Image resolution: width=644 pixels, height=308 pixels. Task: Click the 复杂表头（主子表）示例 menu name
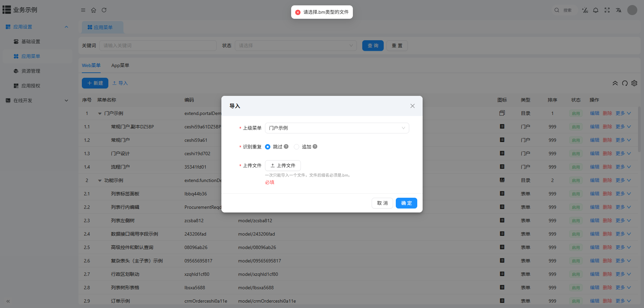[137, 261]
